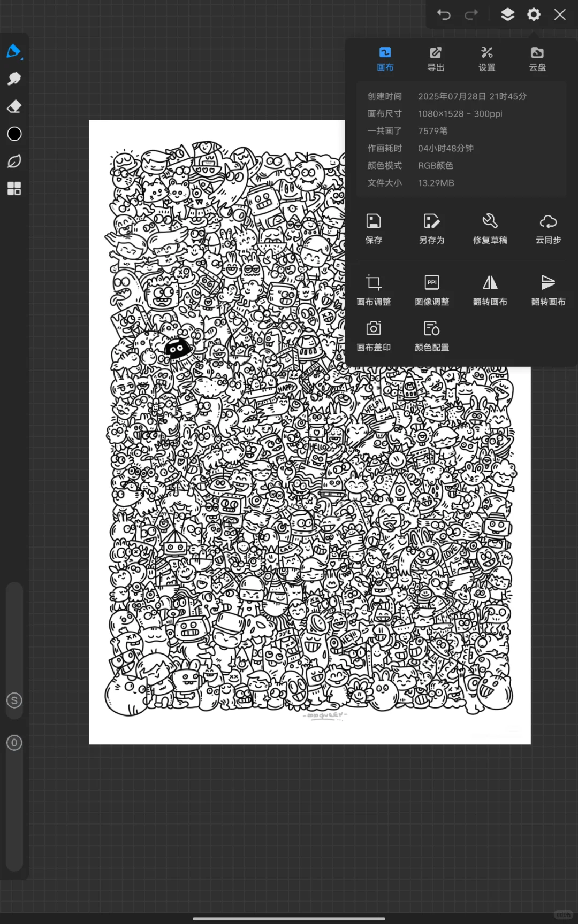Redo the last stroke

pyautogui.click(x=471, y=14)
